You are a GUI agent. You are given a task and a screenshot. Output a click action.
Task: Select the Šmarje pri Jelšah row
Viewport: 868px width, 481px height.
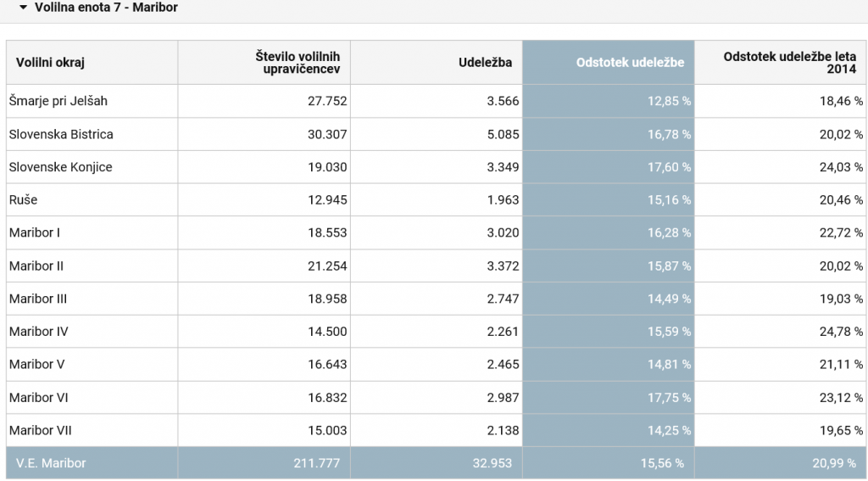[437, 101]
